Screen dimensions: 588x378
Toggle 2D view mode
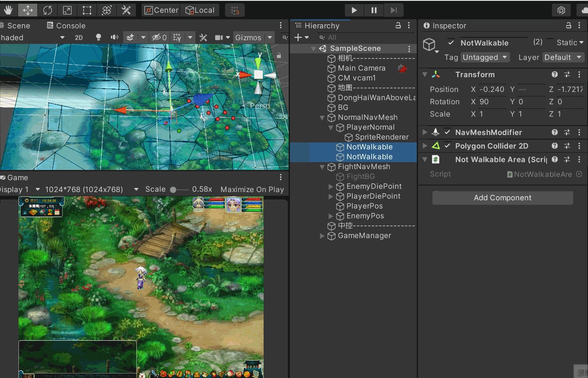pyautogui.click(x=79, y=37)
